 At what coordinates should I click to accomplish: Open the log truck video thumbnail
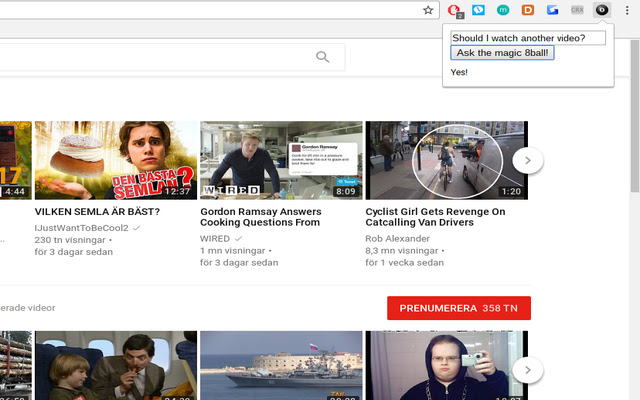(16, 365)
